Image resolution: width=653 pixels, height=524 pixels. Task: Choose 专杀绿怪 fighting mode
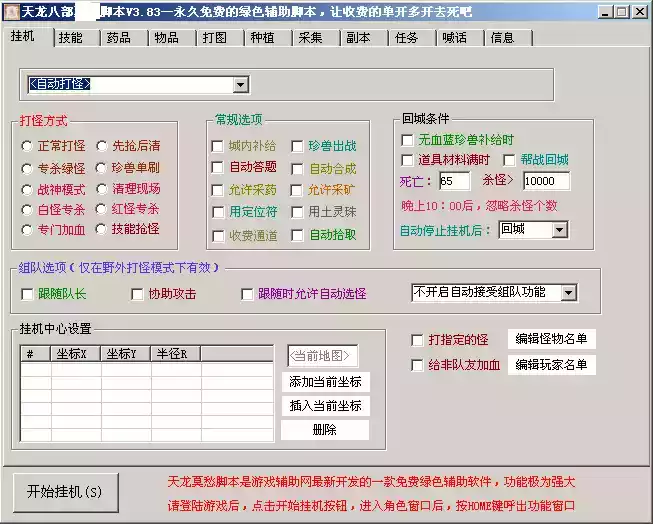pyautogui.click(x=27, y=168)
